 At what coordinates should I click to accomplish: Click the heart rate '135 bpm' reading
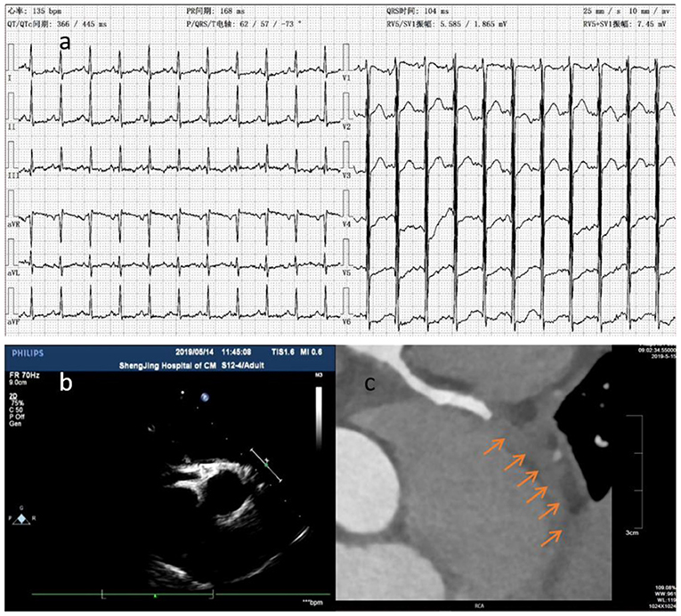click(46, 12)
